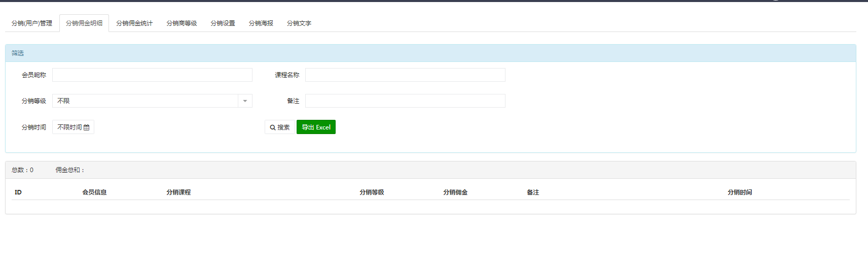
Task: Click the 备注 column header in table
Action: pyautogui.click(x=533, y=192)
